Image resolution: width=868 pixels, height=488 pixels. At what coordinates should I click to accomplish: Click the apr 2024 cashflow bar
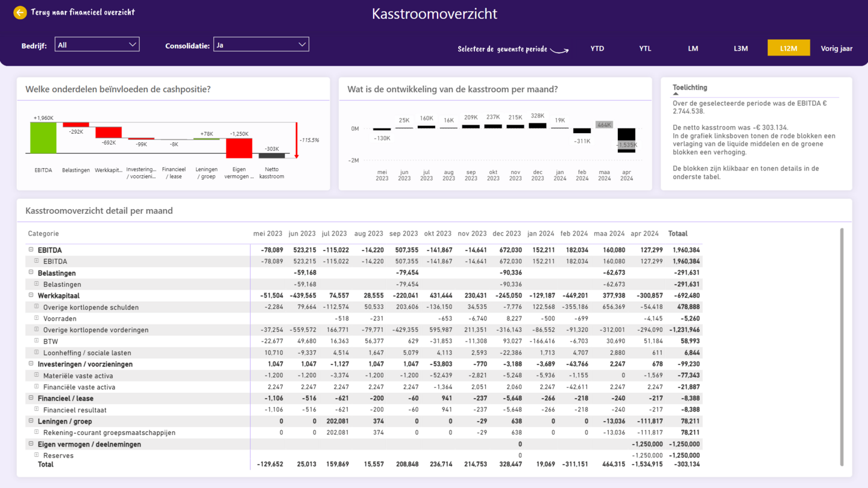click(626, 140)
